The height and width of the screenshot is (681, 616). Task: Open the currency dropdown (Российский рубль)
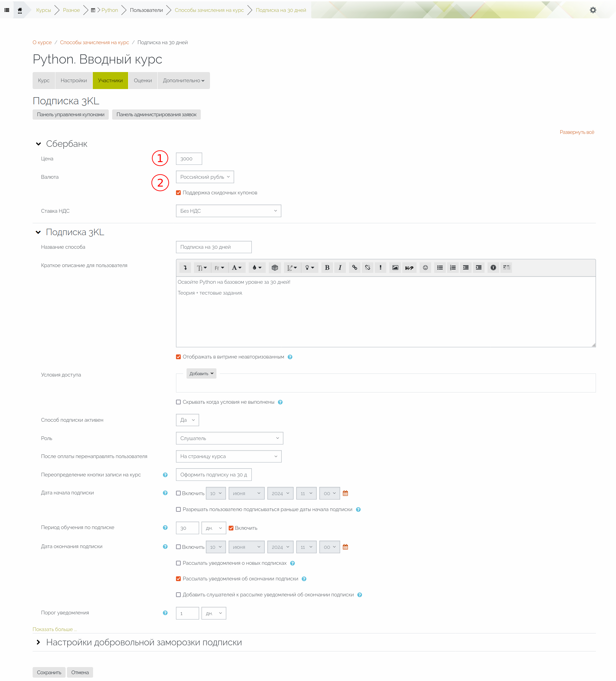205,177
